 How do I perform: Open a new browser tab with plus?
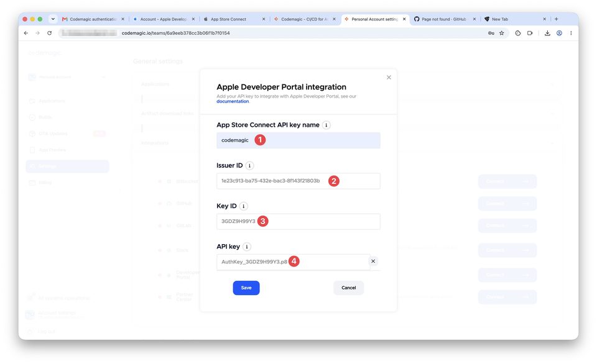[556, 19]
